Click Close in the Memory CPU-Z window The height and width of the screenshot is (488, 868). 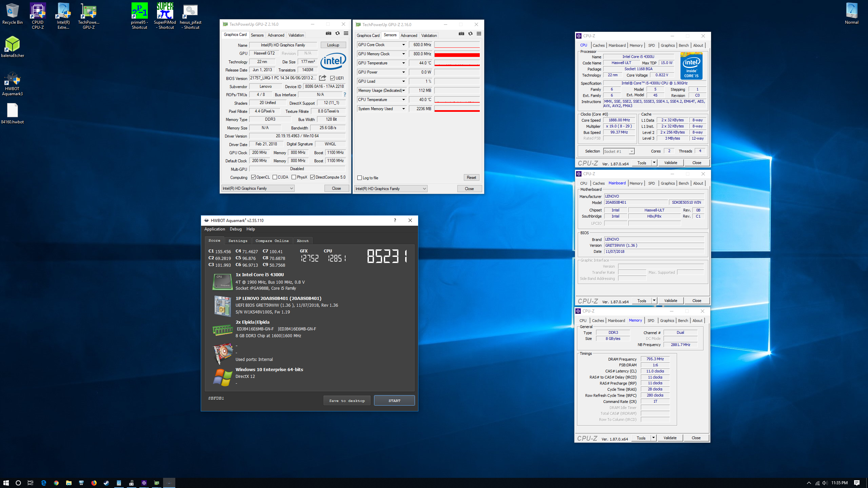tap(696, 438)
